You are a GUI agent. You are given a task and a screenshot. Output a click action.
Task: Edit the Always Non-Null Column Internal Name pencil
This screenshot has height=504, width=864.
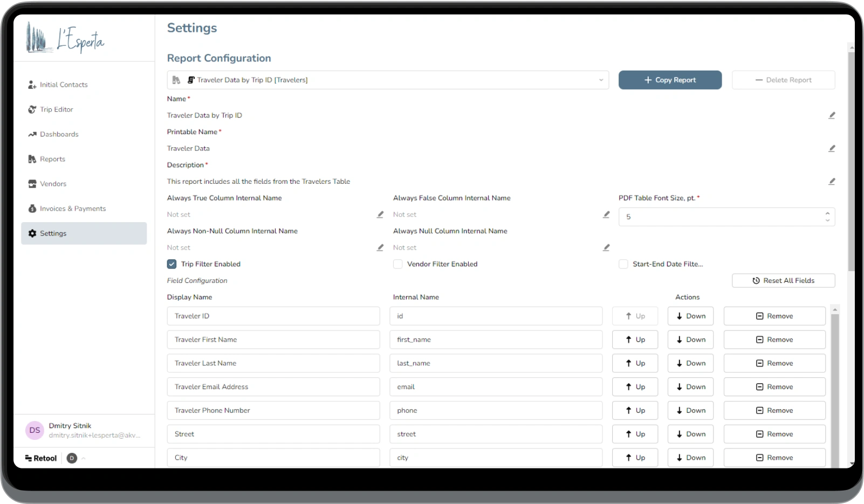[x=380, y=247]
